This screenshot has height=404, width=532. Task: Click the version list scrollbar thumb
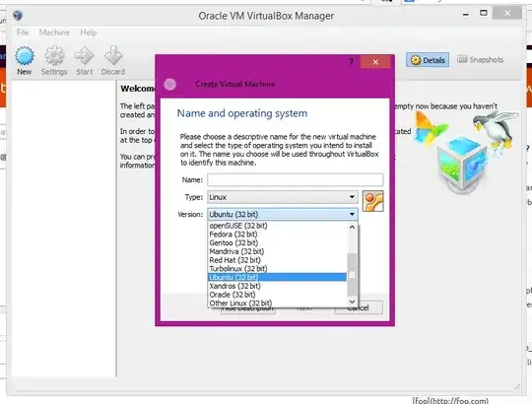[352, 274]
